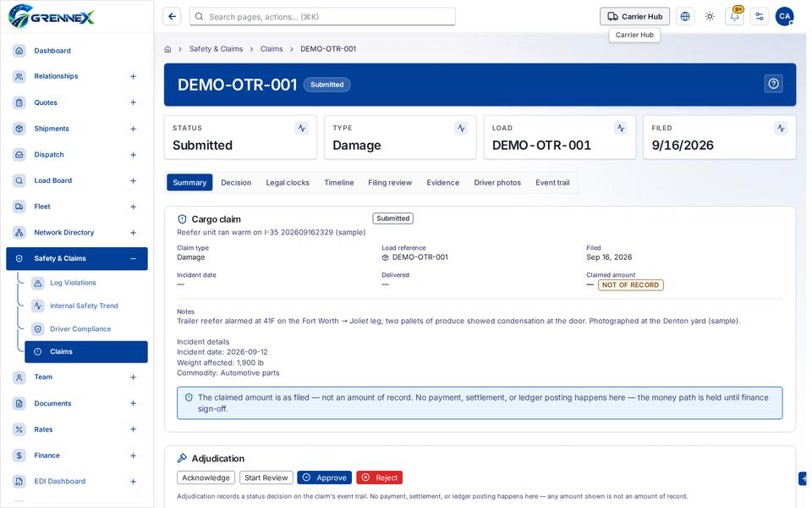The height and width of the screenshot is (508, 812).
Task: Open the language globe icon
Action: 684,17
